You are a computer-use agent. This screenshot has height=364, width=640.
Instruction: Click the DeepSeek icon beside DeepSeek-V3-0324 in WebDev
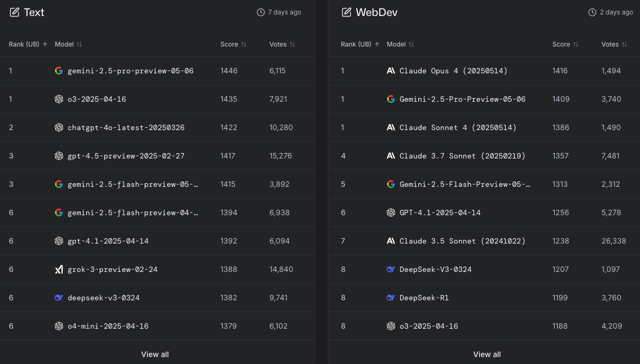pyautogui.click(x=390, y=269)
